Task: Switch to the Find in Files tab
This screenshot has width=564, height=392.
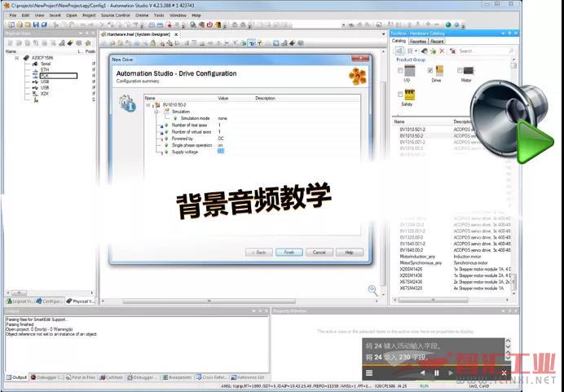Action: (x=81, y=377)
